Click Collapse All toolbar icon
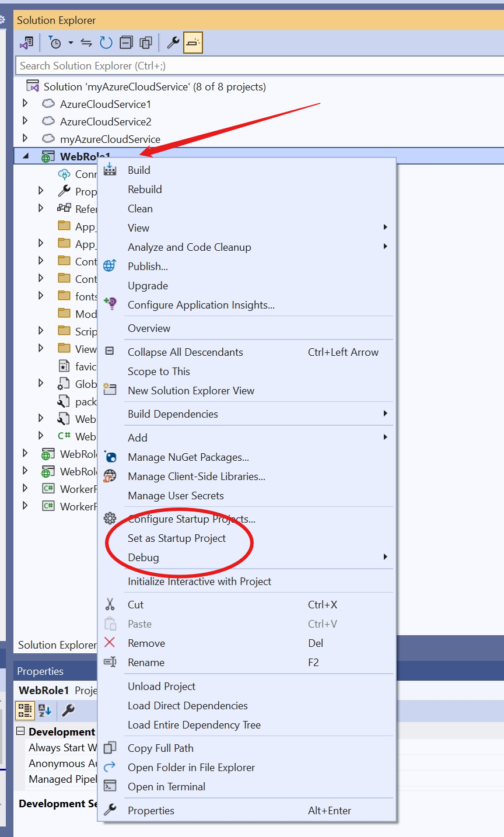Screen dimensions: 504x837 [126, 43]
